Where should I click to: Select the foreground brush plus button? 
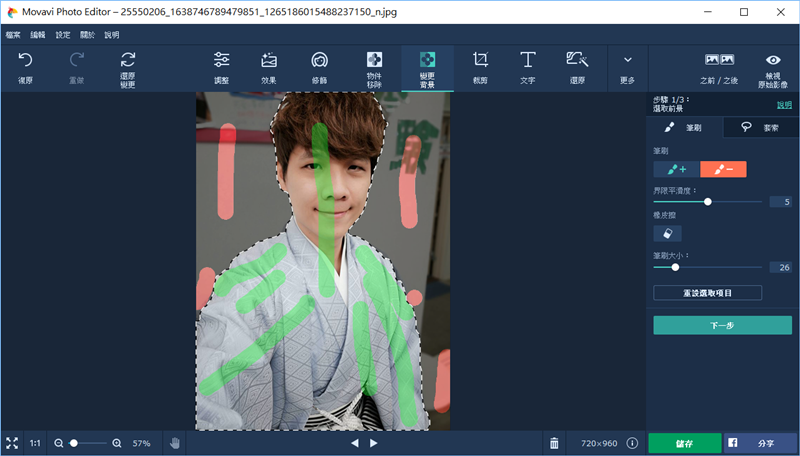(677, 169)
